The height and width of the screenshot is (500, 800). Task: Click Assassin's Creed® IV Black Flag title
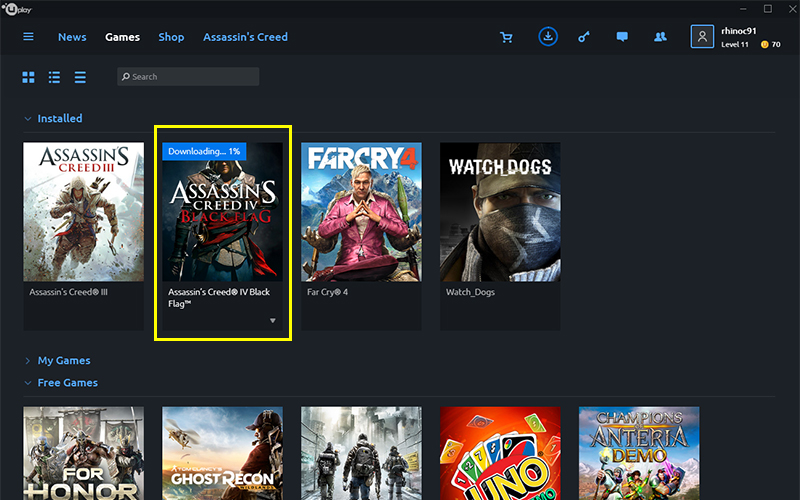(219, 297)
